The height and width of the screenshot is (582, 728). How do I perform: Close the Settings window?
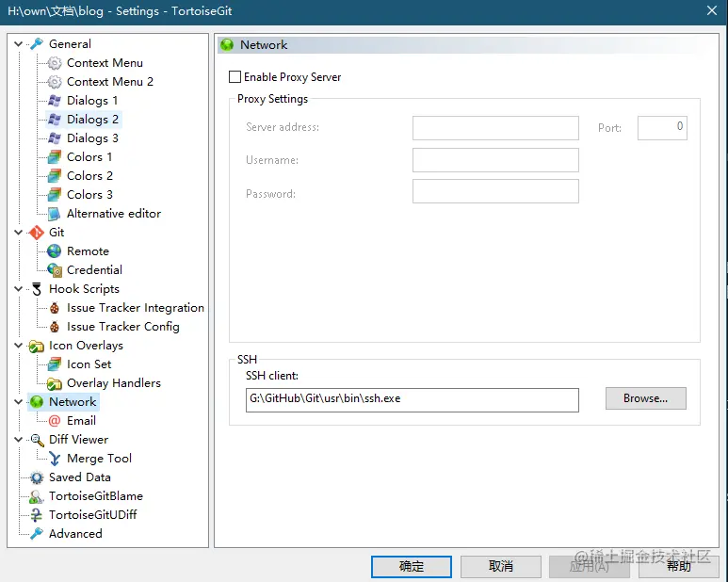pos(712,10)
